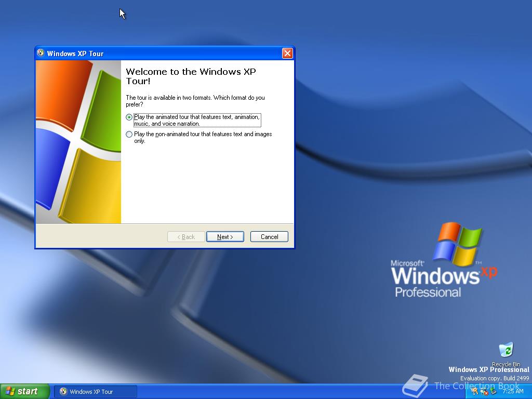532x399 pixels.
Task: Open the Recycle Bin desktop icon
Action: pyautogui.click(x=506, y=354)
